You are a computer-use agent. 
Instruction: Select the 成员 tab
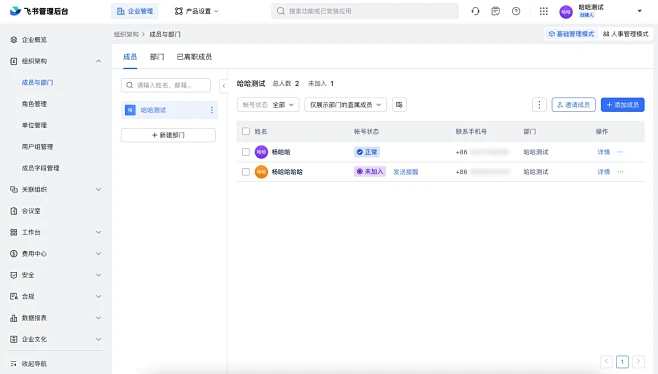point(130,57)
